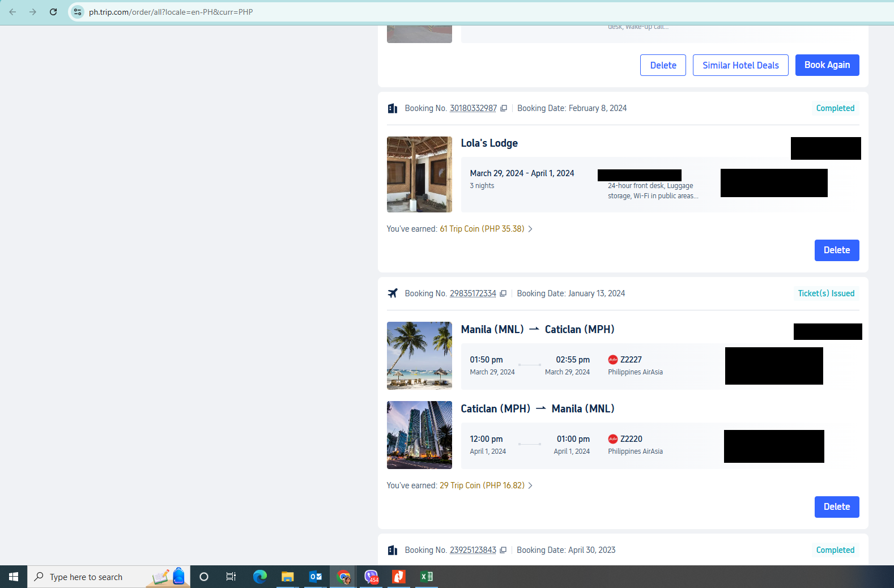Screen dimensions: 894x588
Task: Open booking number 30180332987
Action: (473, 108)
